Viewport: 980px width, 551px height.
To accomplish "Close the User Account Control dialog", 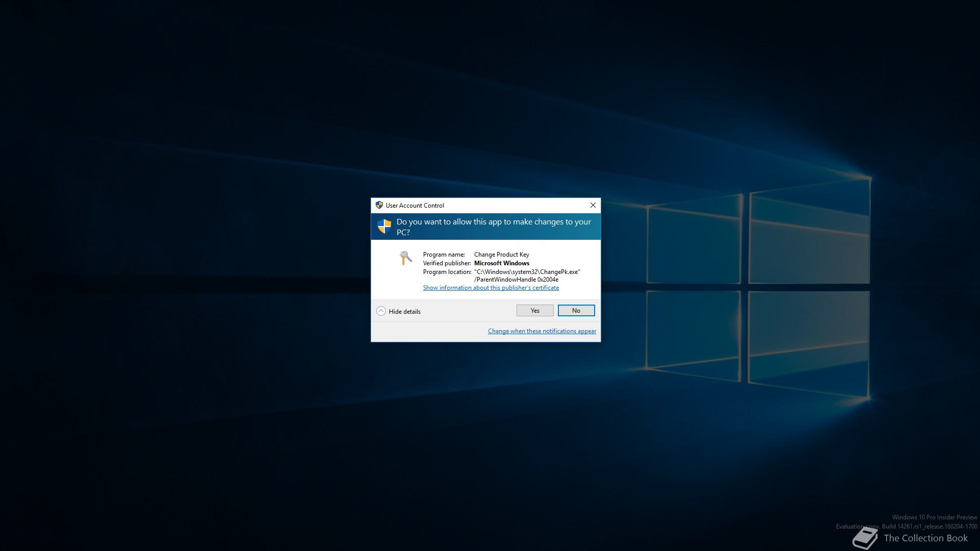I will coord(593,205).
